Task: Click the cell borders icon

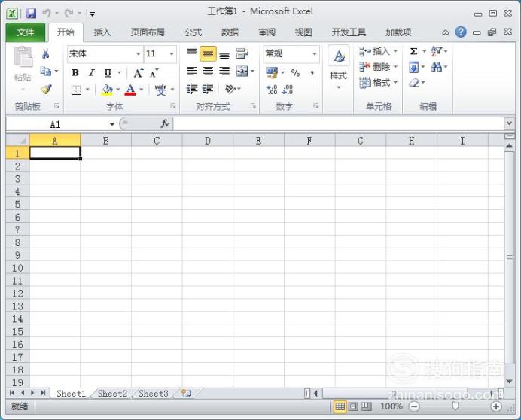Action: [x=76, y=90]
